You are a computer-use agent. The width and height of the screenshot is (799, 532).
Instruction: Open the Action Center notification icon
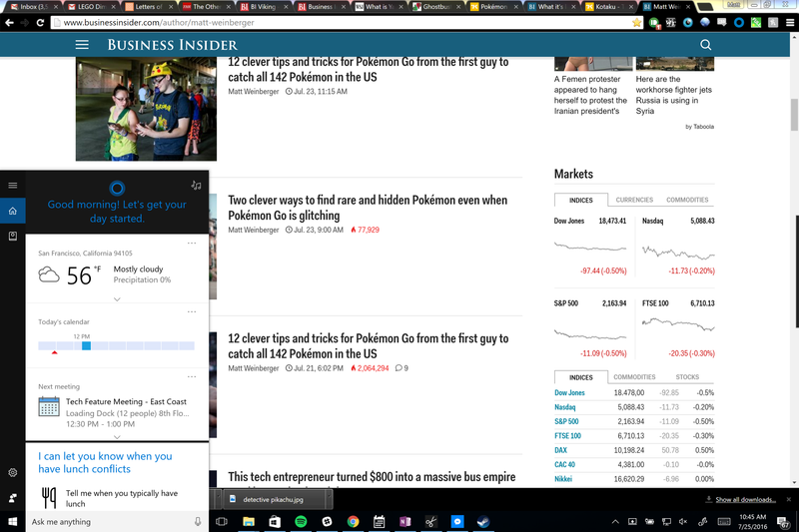click(783, 521)
